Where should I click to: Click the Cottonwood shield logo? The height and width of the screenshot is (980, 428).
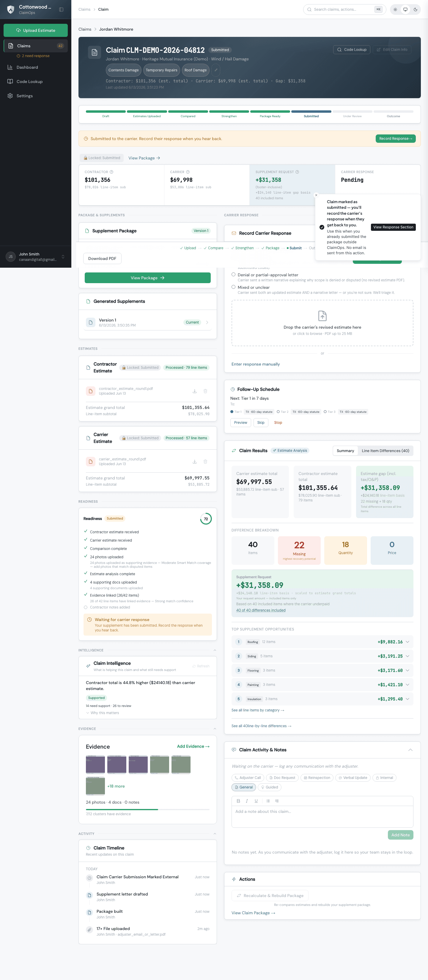pos(11,10)
